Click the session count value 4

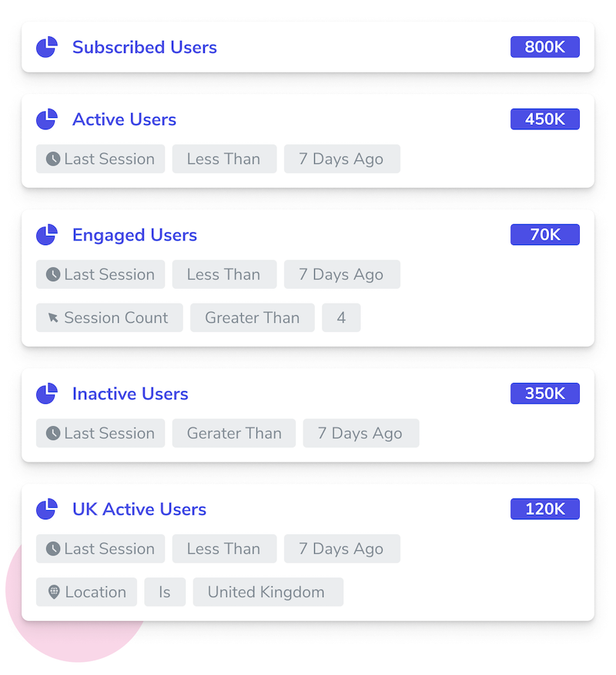[x=341, y=317]
